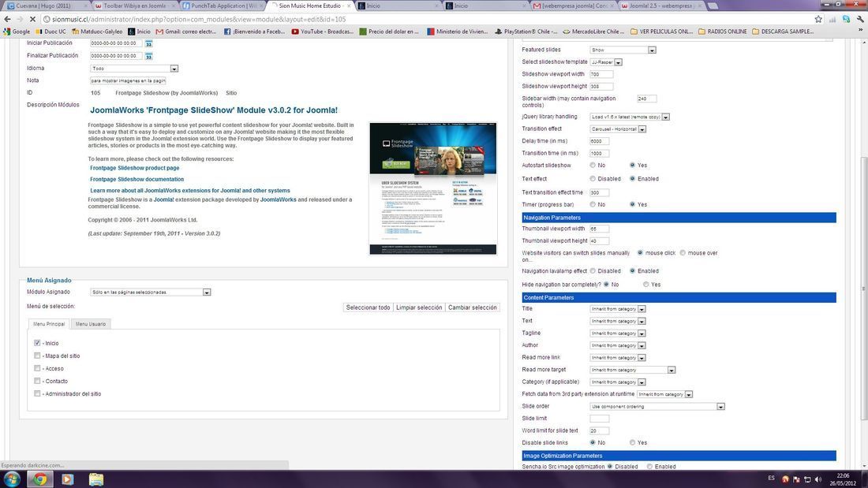Bookmark this page with the star icon
Image resolution: width=868 pixels, height=488 pixels.
[x=818, y=20]
